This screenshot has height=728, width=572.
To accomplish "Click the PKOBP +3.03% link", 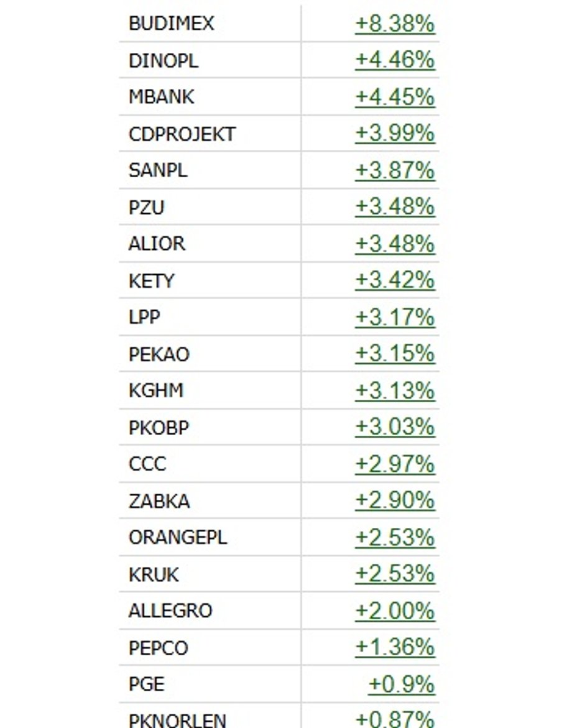I will 395,426.
